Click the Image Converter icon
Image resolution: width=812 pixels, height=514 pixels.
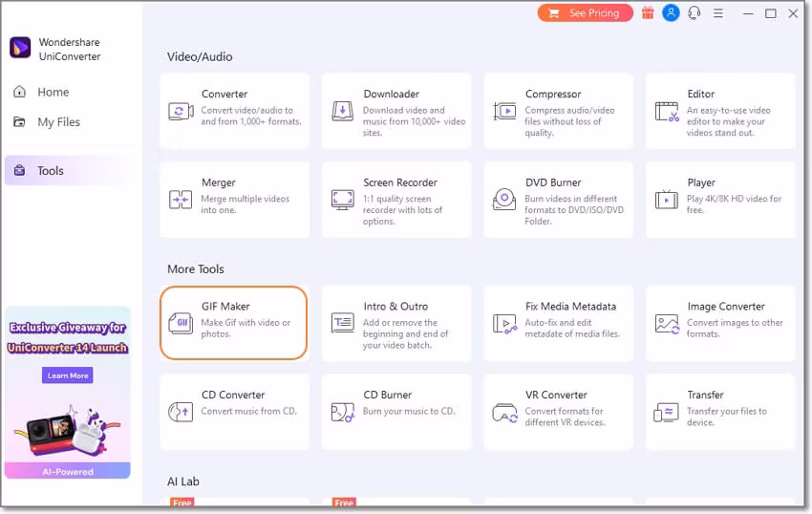point(667,324)
